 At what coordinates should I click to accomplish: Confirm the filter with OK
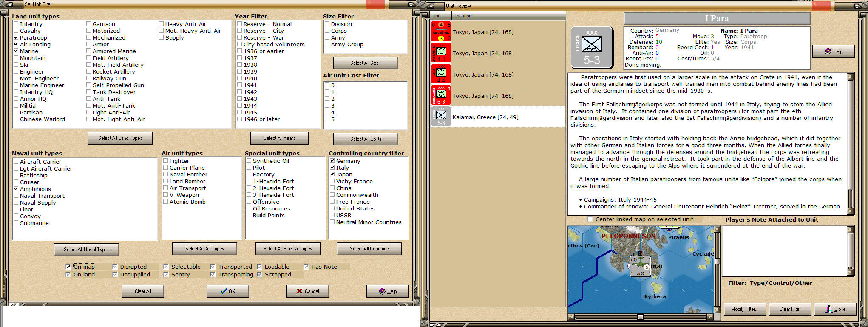228,291
